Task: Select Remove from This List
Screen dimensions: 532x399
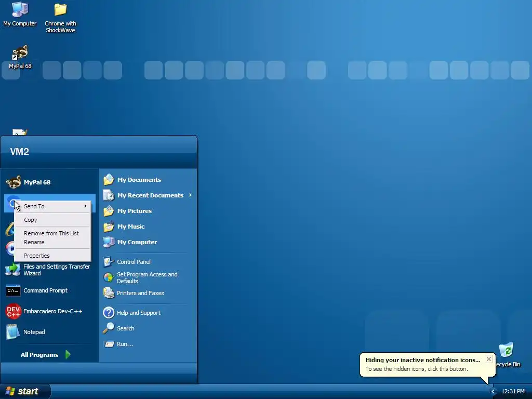Action: tap(52, 233)
